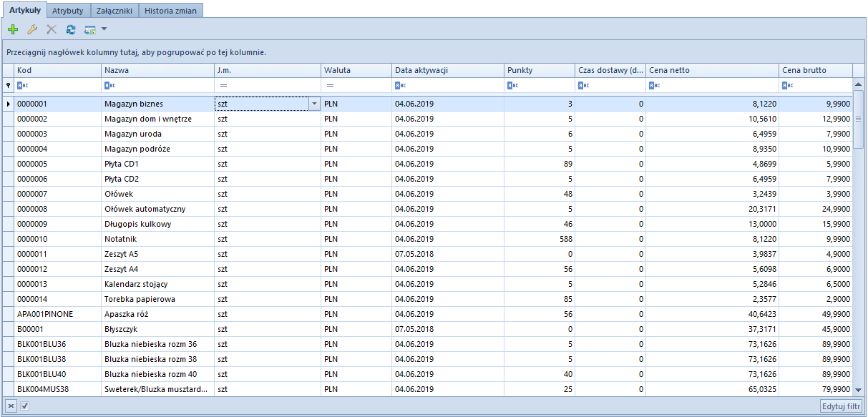
Task: Click the vertical scrollbar up arrow
Action: click(859, 84)
